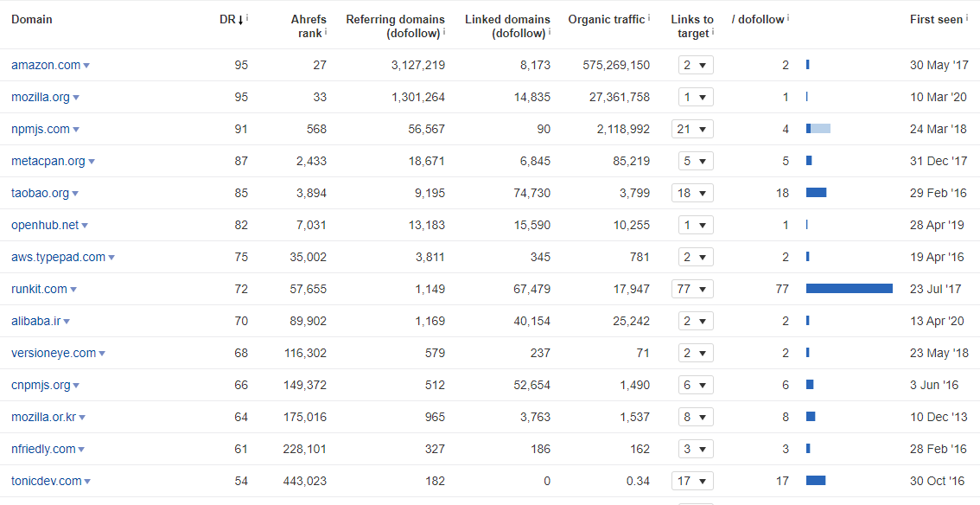Open Links to target dropdown for taobao.org
This screenshot has height=505, width=980.
point(692,193)
